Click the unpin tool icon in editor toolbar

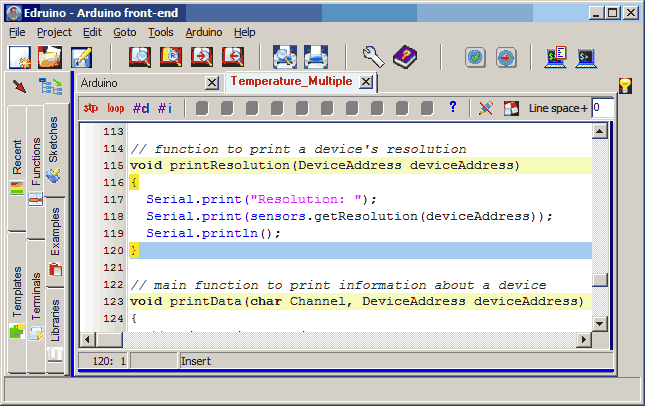click(x=486, y=108)
